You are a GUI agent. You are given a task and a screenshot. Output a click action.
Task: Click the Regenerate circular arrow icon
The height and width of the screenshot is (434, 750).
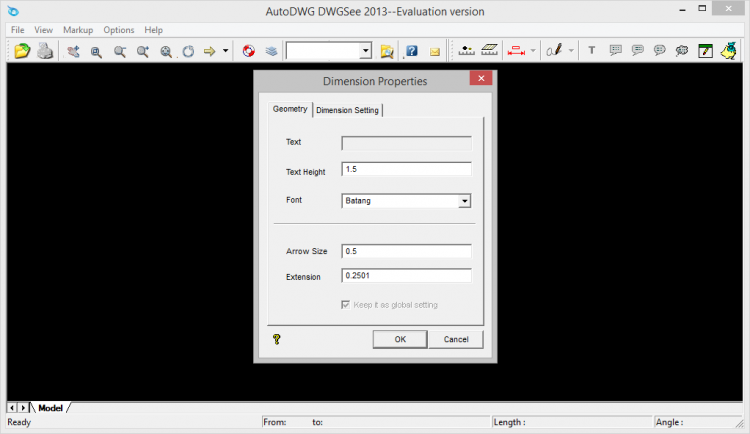coord(188,51)
